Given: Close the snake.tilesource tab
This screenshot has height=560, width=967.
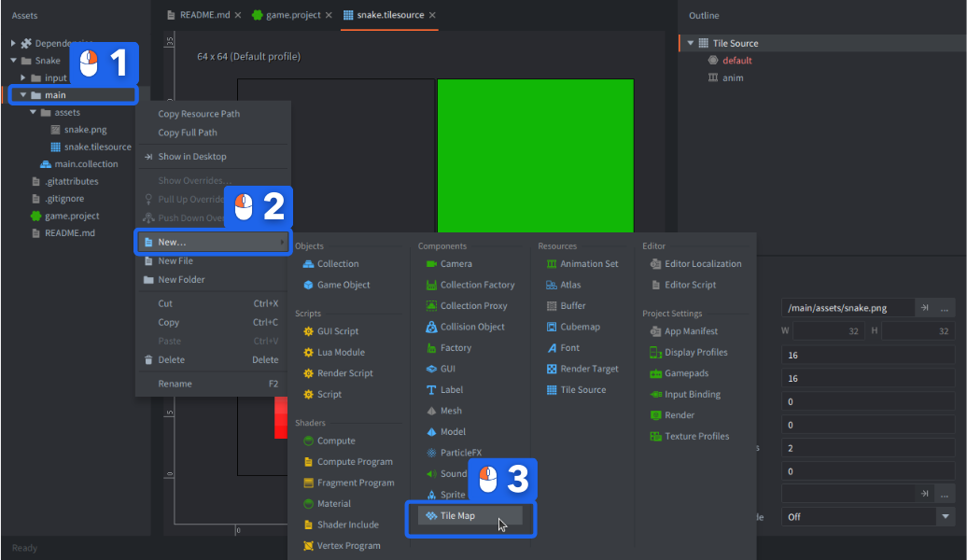Looking at the screenshot, I should point(432,15).
